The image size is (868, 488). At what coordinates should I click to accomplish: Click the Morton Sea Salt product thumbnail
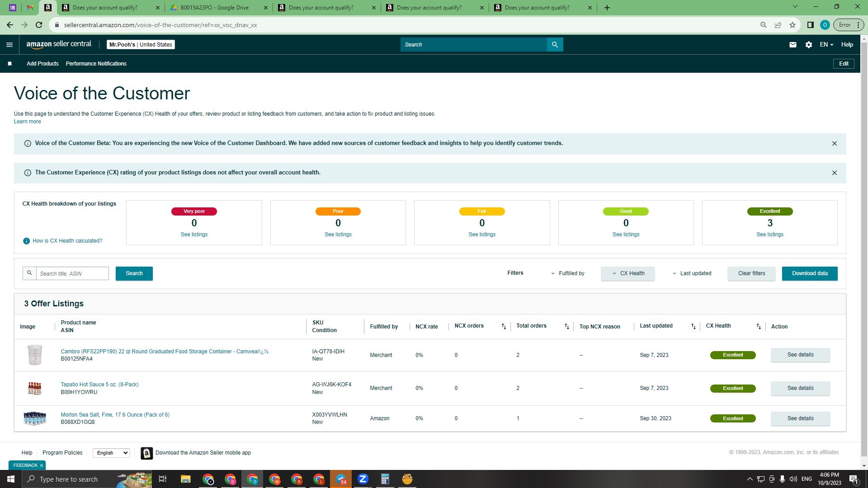35,418
